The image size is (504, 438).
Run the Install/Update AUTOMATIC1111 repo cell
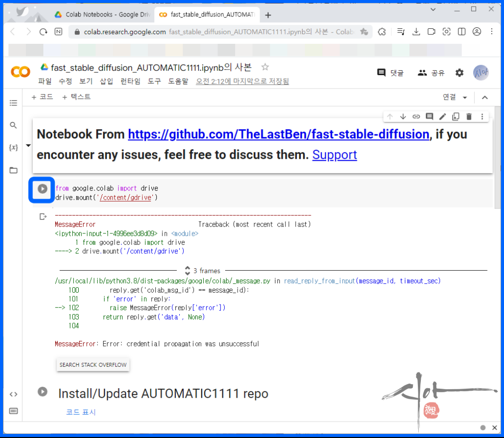click(42, 392)
